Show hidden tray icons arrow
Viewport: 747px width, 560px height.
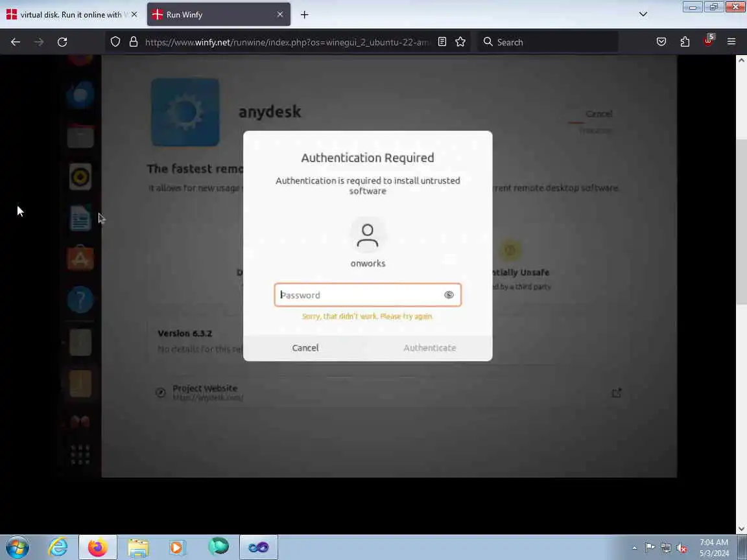coord(634,548)
